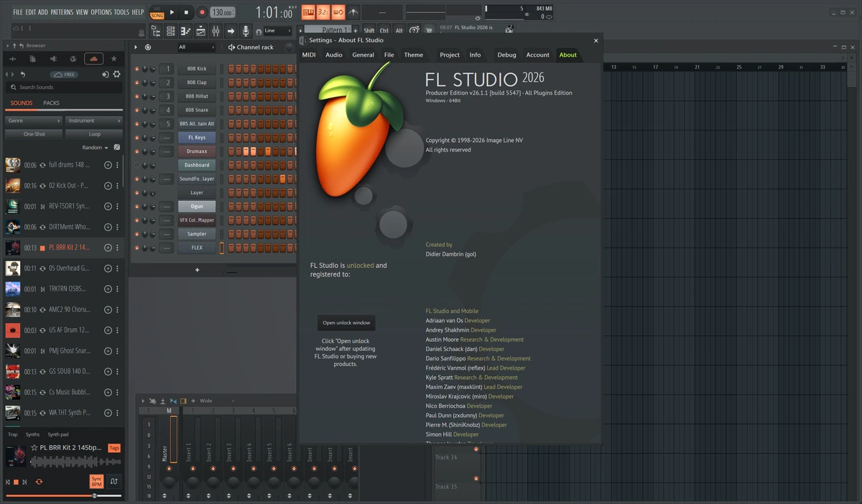The height and width of the screenshot is (504, 862).
Task: Click the Search Sounds field
Action: point(63,87)
